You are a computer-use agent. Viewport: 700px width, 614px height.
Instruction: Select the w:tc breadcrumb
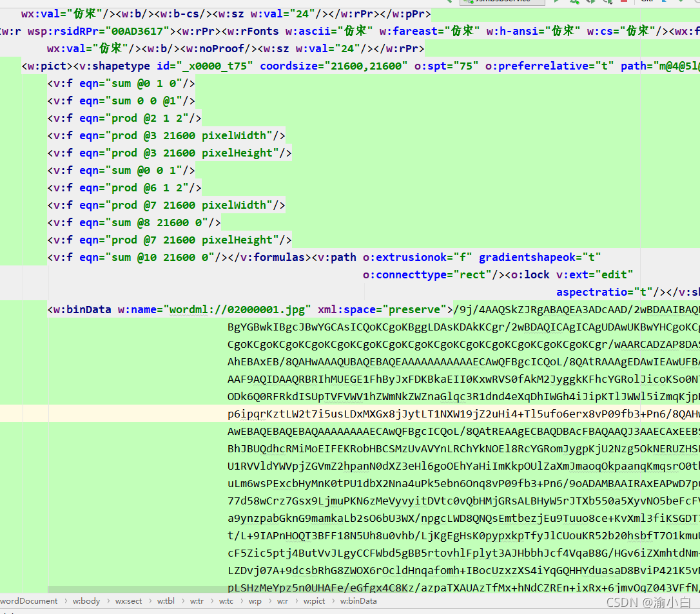pos(226,601)
